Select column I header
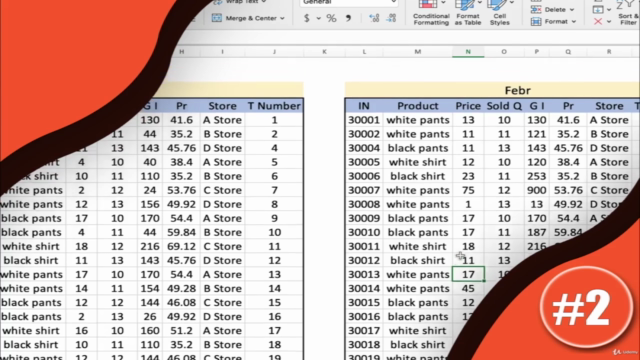The image size is (640, 360). 222,52
